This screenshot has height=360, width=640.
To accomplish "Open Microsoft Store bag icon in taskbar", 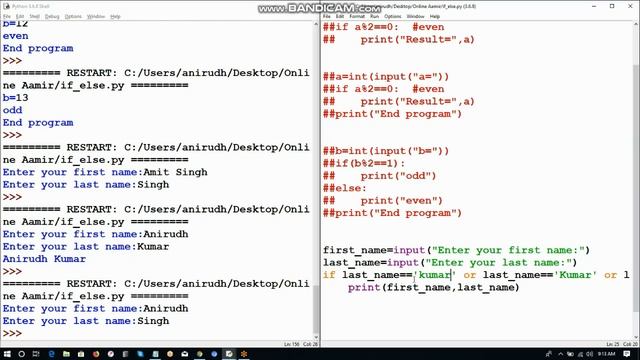I will click(x=81, y=354).
